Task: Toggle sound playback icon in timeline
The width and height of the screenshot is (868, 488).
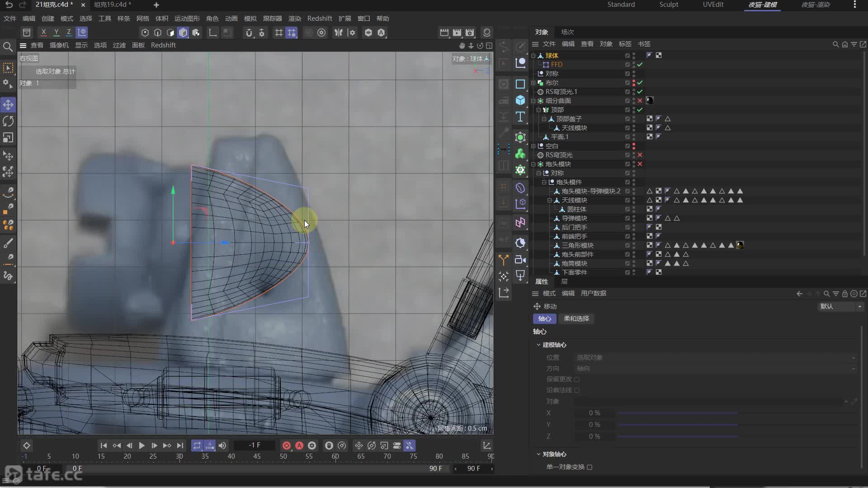Action: (x=222, y=446)
